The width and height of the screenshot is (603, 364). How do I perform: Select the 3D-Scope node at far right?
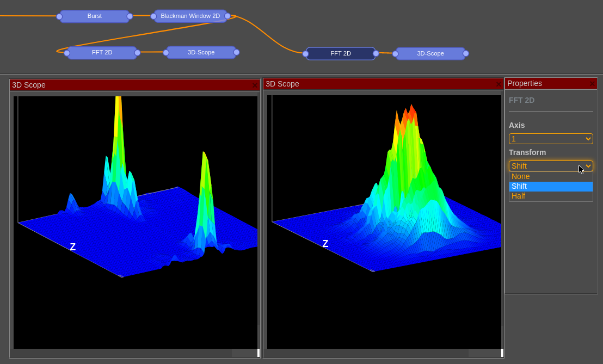click(x=430, y=53)
